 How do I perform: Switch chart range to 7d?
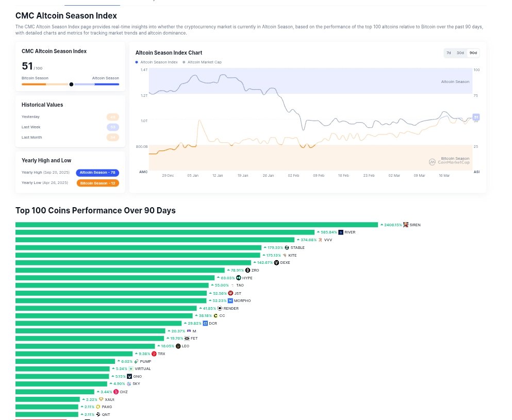coord(449,53)
